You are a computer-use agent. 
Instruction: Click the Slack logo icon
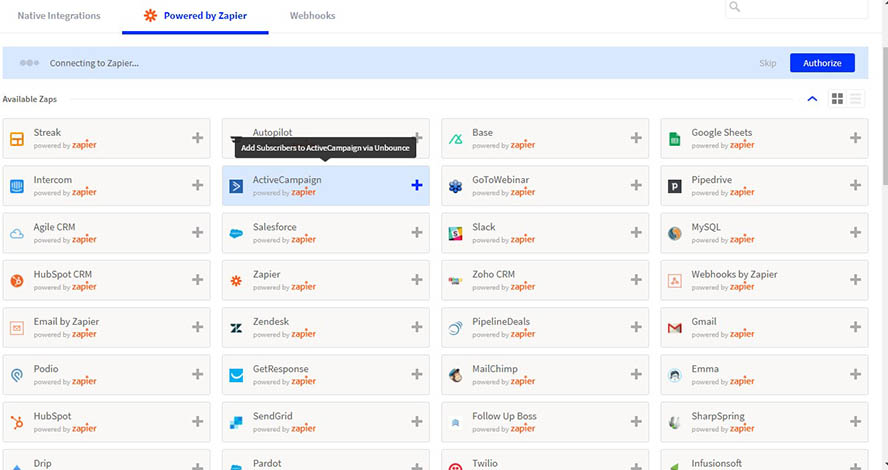(455, 233)
